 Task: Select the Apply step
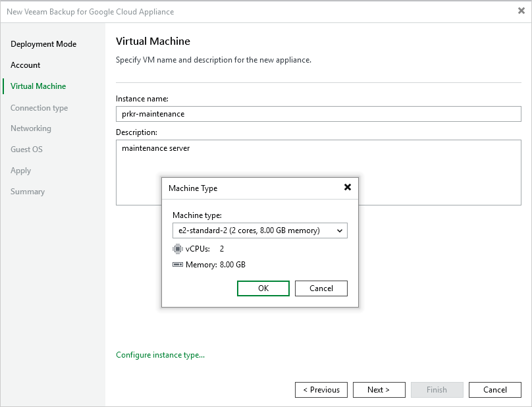(20, 171)
